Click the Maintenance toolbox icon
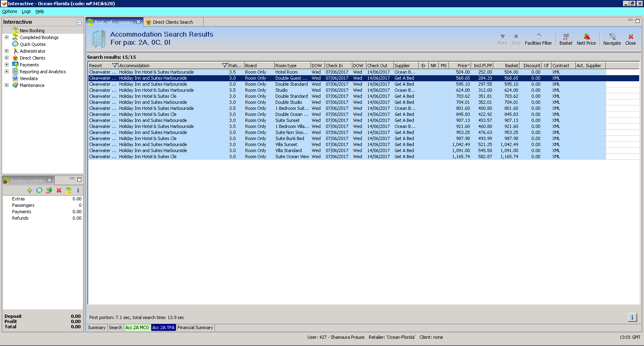The image size is (644, 346). (x=15, y=85)
